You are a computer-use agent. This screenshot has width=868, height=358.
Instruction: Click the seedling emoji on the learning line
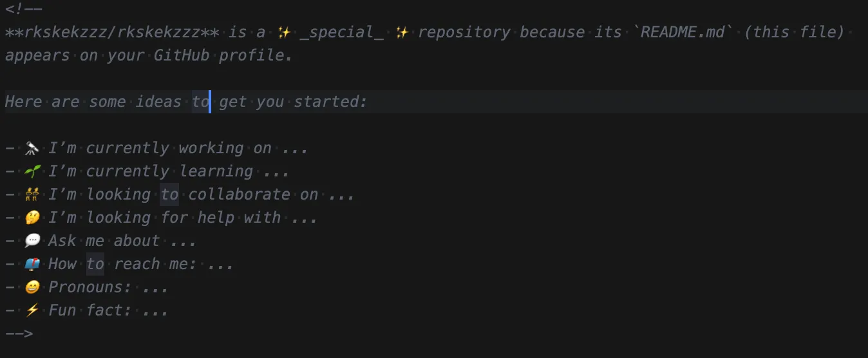pyautogui.click(x=32, y=171)
